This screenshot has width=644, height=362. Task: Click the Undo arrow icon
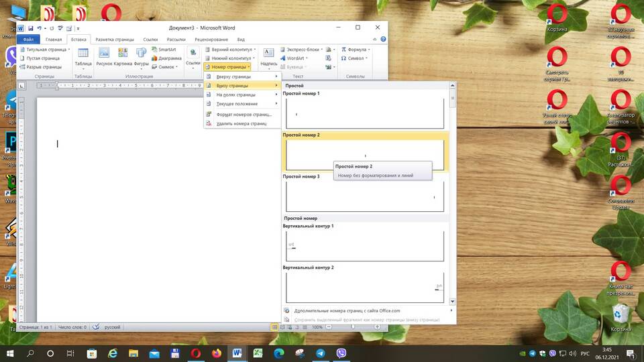point(39,28)
